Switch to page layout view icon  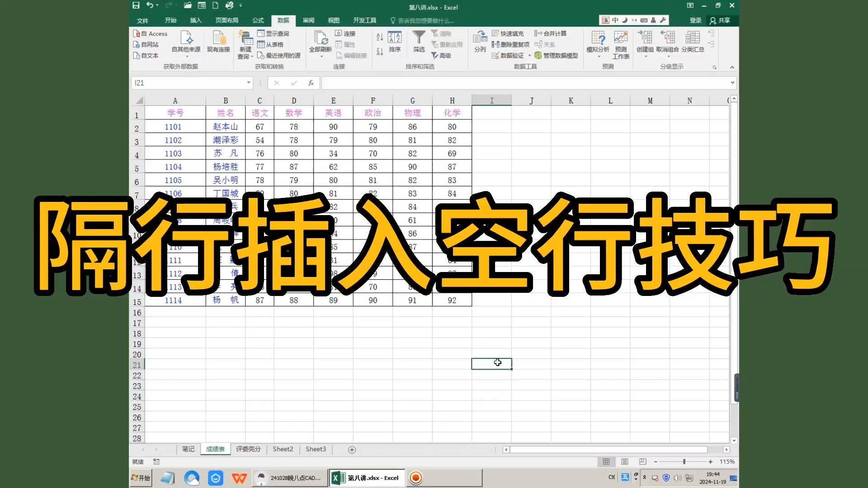[624, 461]
